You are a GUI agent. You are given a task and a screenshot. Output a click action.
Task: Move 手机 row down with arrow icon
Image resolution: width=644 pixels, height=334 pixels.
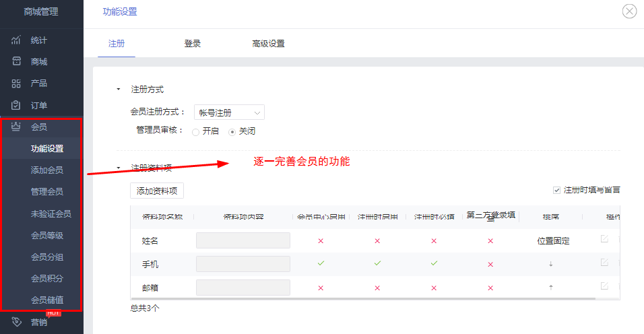551,264
